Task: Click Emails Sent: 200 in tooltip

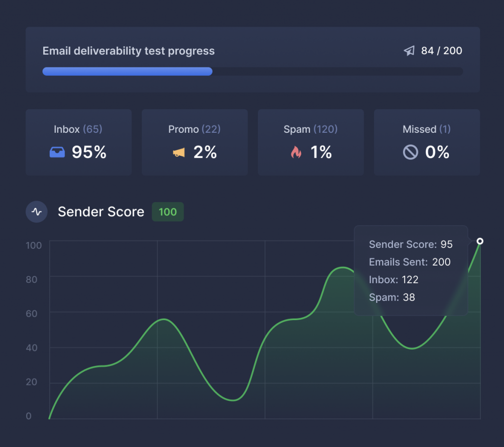Action: (409, 262)
